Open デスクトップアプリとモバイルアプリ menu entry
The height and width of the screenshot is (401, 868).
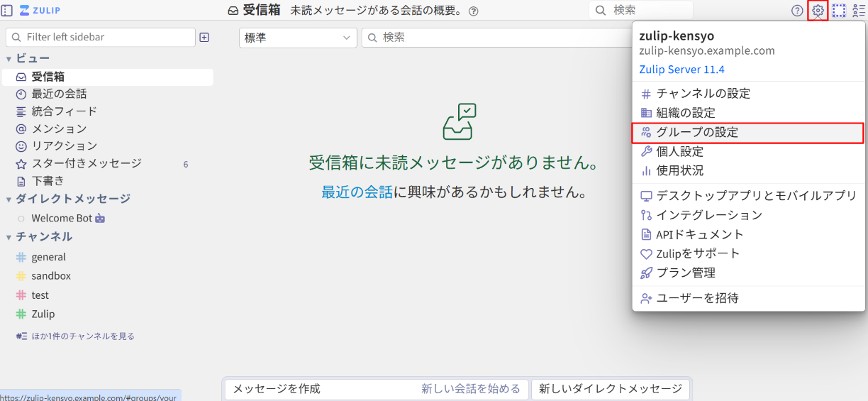748,196
